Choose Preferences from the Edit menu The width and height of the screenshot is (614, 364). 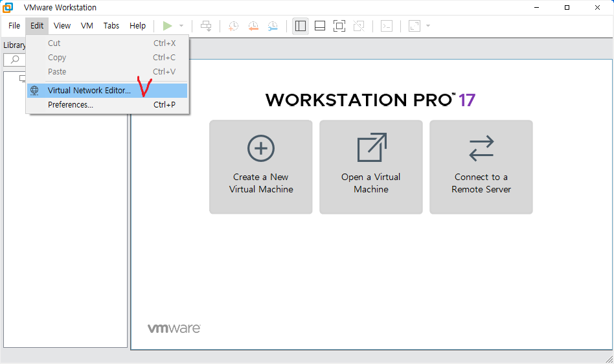tap(108, 105)
